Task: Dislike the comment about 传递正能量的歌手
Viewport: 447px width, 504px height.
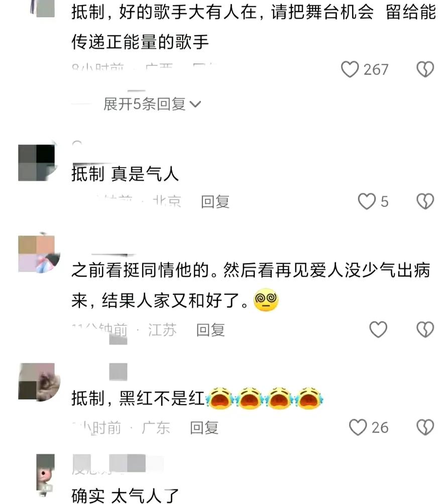Action: [x=425, y=69]
